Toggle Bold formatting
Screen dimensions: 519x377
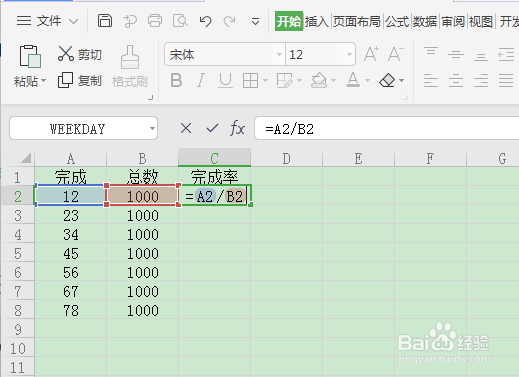point(176,80)
